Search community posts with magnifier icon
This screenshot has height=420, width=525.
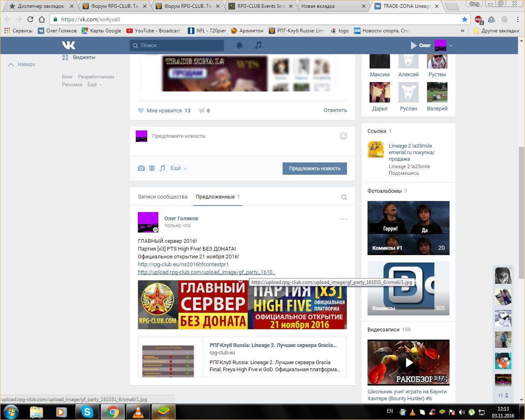pyautogui.click(x=344, y=197)
